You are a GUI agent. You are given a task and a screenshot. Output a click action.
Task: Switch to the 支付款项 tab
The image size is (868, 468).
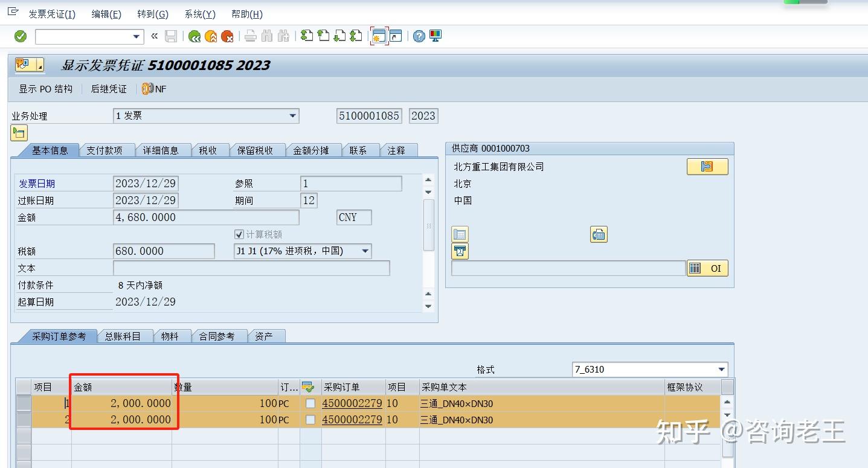[x=104, y=150]
